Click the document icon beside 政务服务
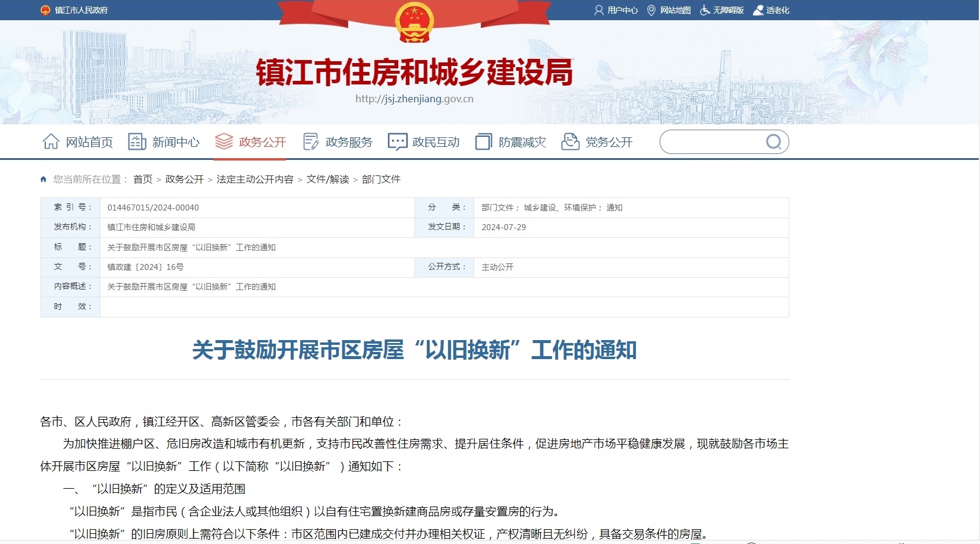980x544 pixels. coord(311,141)
